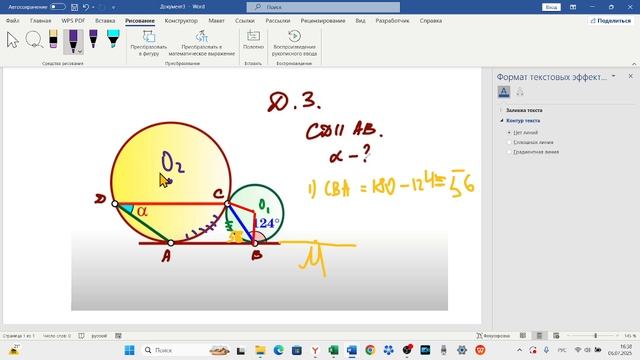Open the format pane options dropdown arrow
The width and height of the screenshot is (640, 360).
pos(613,76)
